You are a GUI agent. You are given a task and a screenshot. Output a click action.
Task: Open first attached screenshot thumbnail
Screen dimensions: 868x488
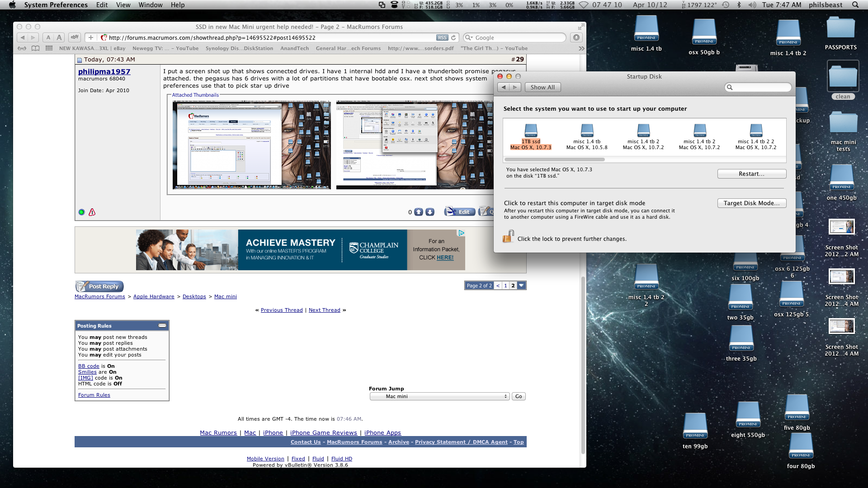[x=251, y=145]
